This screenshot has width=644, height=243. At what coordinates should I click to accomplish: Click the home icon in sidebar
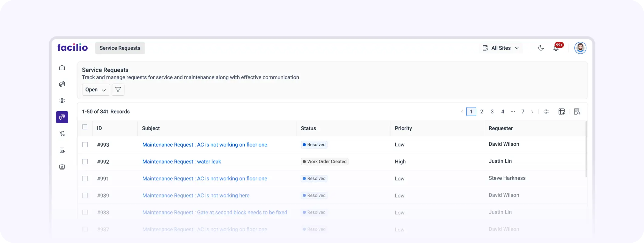62,68
